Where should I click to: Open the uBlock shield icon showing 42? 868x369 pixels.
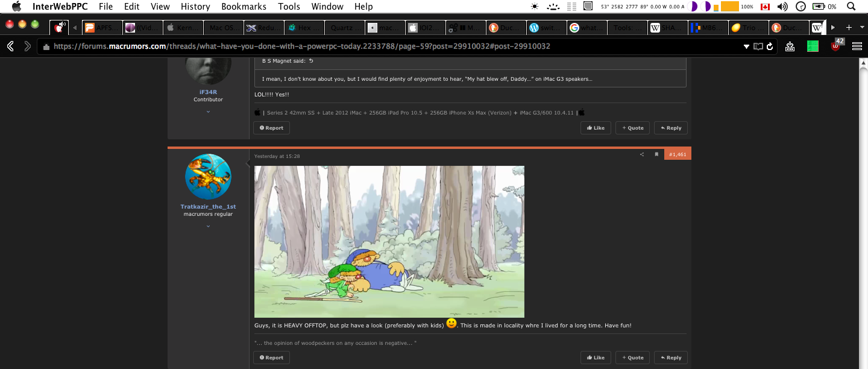click(x=837, y=45)
